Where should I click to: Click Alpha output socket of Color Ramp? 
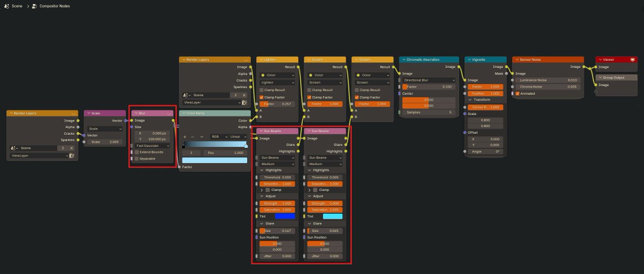pos(252,127)
